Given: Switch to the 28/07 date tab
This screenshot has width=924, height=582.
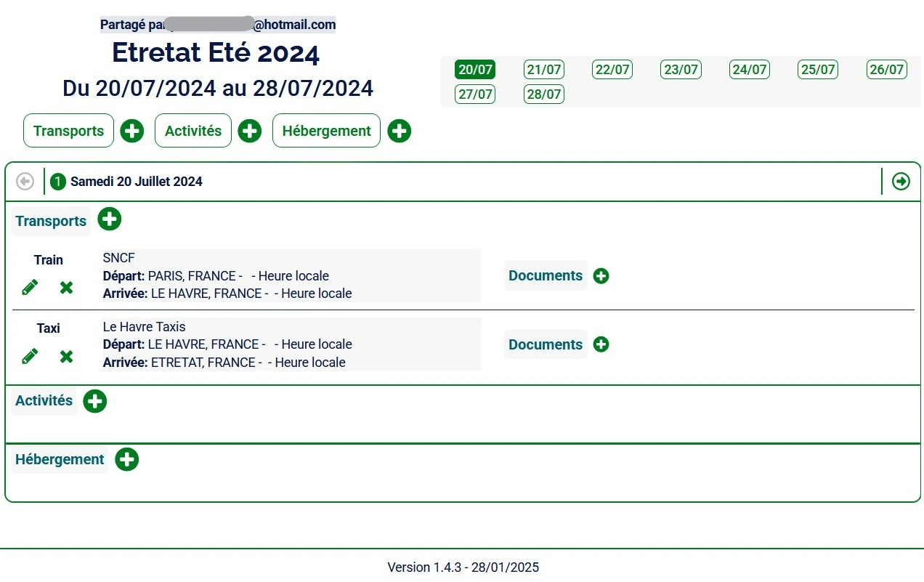Looking at the screenshot, I should point(544,94).
